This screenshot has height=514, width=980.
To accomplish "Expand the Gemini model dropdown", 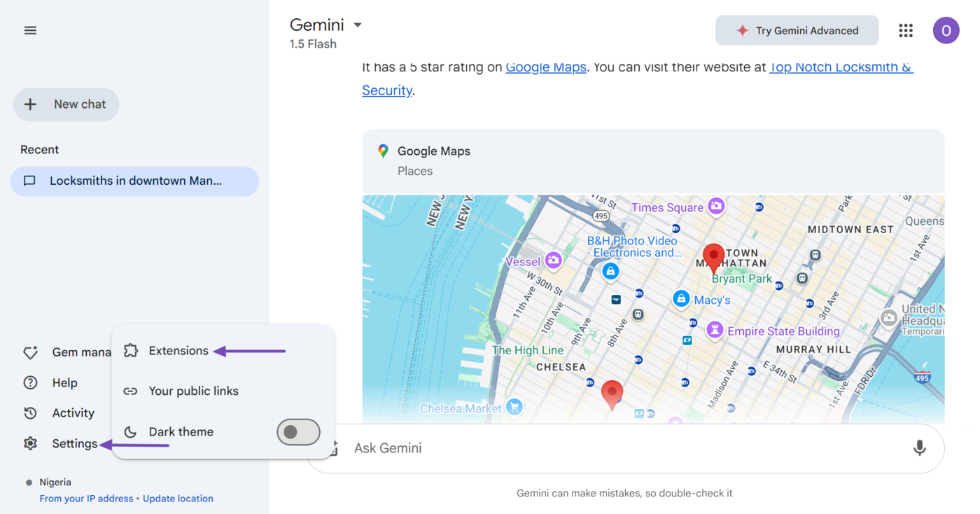I will 358,25.
